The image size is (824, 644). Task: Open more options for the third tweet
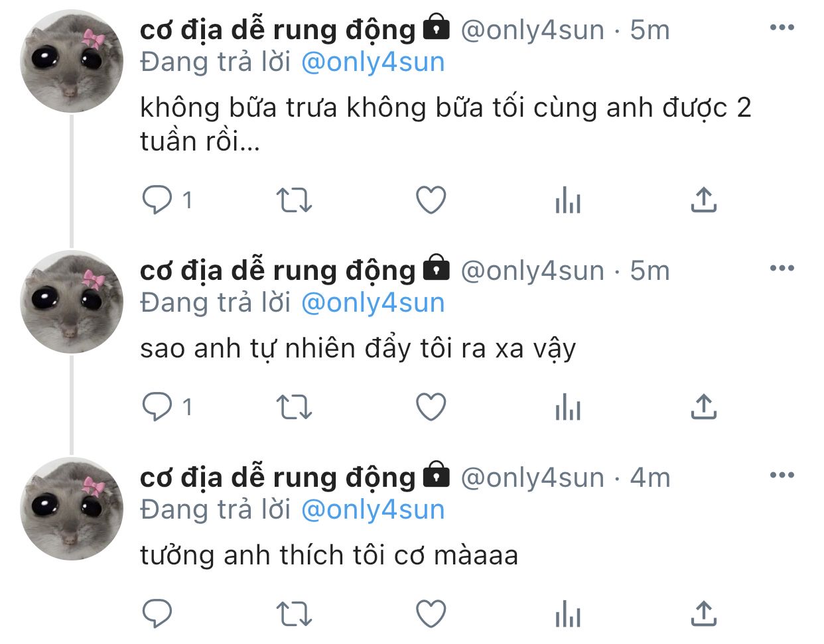click(x=782, y=476)
